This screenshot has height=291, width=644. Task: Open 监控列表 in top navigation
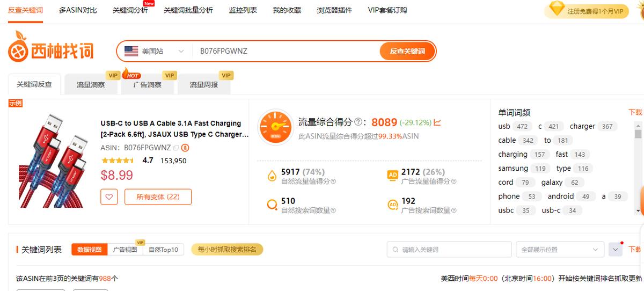click(x=243, y=10)
